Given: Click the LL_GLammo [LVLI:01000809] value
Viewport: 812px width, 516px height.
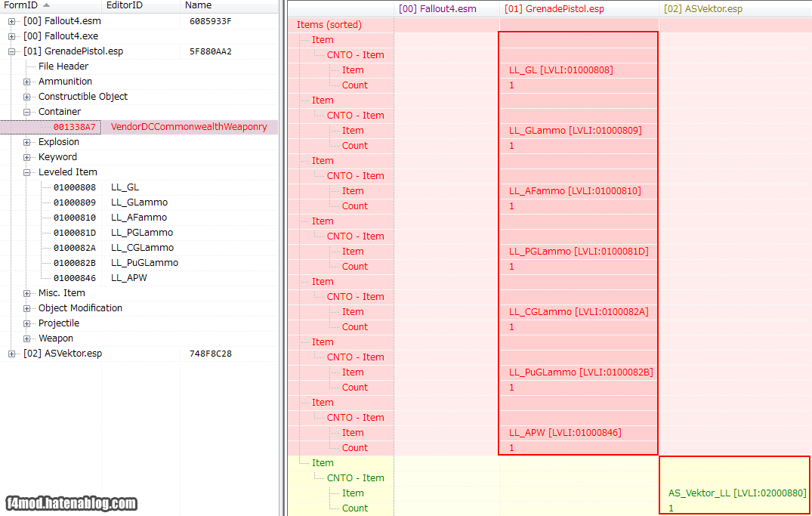Looking at the screenshot, I should pyautogui.click(x=576, y=131).
